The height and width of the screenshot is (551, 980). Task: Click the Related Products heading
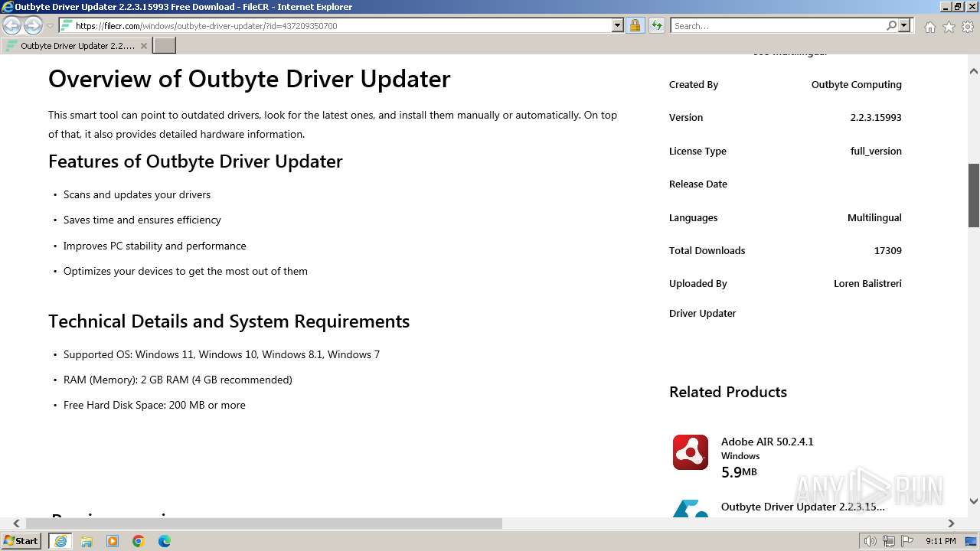click(728, 392)
